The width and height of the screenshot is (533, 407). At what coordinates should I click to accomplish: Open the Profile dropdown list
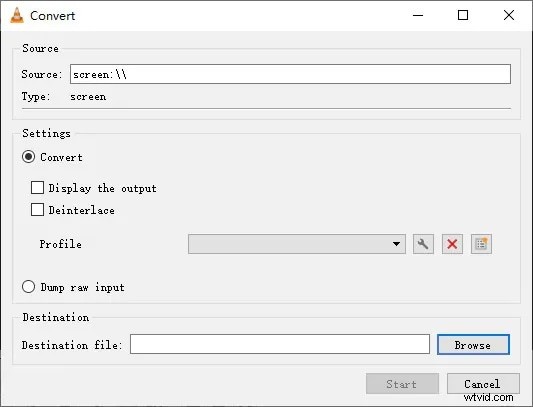click(x=297, y=244)
